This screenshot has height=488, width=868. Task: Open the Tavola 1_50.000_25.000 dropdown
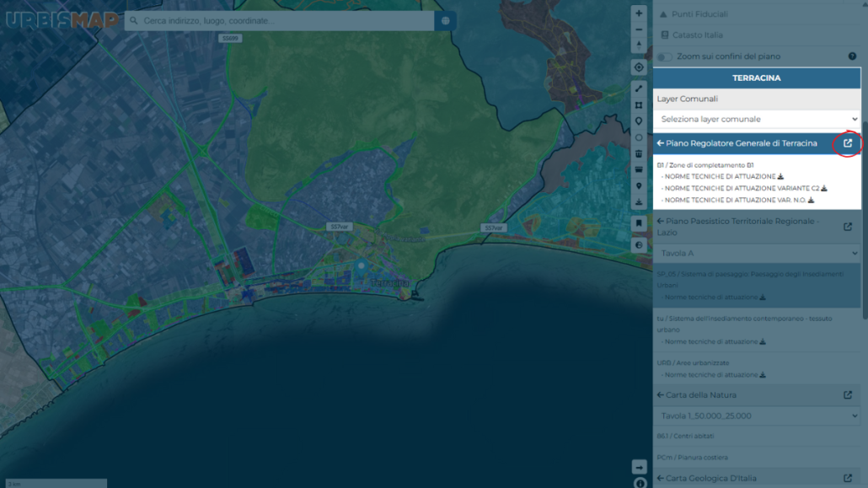pyautogui.click(x=757, y=416)
